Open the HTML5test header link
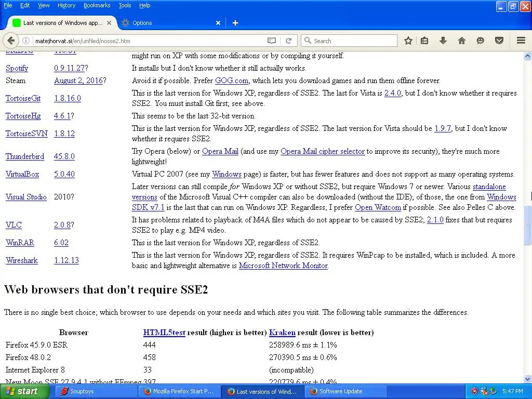The width and height of the screenshot is (532, 399). point(164,332)
